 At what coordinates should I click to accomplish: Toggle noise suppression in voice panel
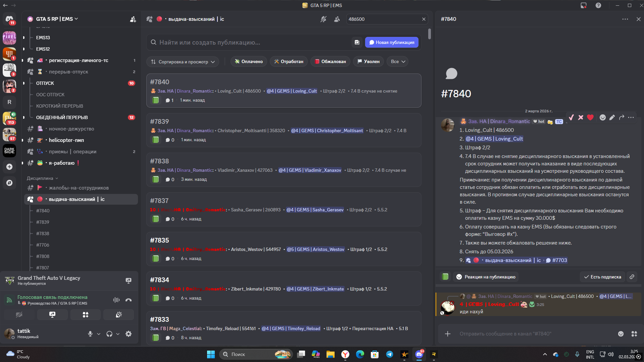116,300
